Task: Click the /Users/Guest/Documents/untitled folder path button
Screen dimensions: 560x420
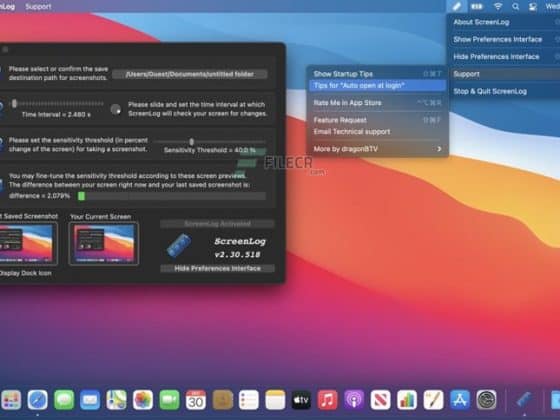Action: (190, 74)
